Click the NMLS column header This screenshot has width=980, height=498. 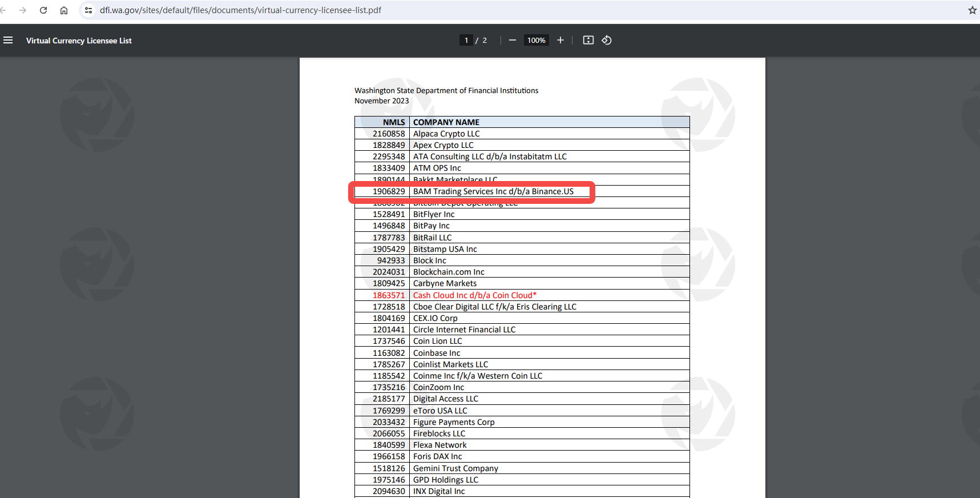393,122
